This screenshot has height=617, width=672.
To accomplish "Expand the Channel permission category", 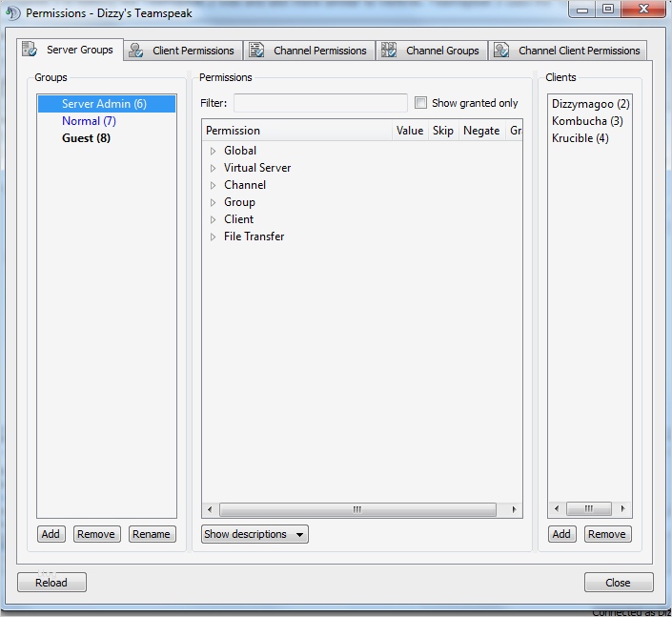I will tap(213, 185).
